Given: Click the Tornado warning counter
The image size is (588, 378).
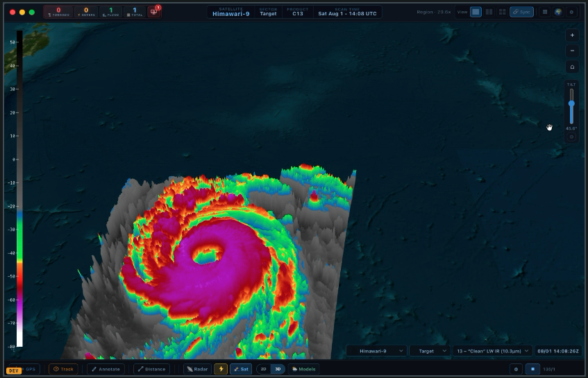Looking at the screenshot, I should [x=58, y=12].
